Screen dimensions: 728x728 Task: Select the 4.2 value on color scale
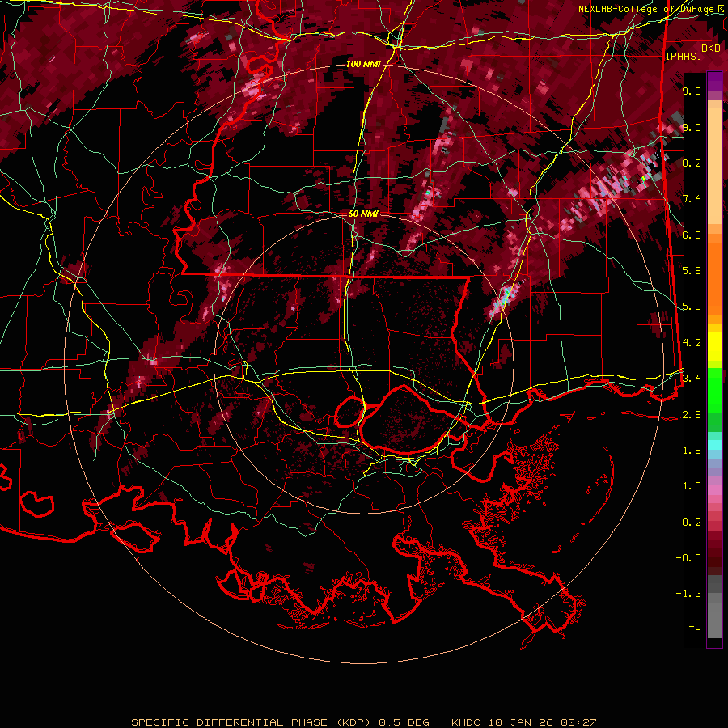coord(692,343)
